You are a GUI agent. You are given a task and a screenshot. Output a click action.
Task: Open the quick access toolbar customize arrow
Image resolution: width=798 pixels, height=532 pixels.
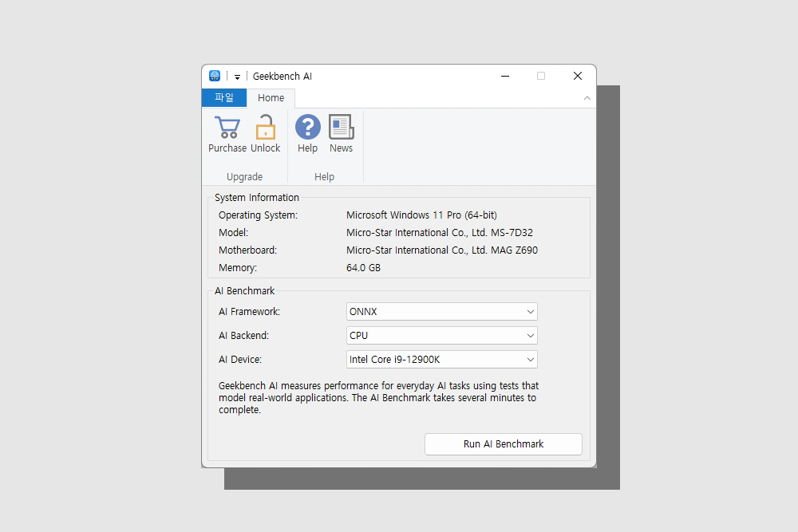click(237, 77)
